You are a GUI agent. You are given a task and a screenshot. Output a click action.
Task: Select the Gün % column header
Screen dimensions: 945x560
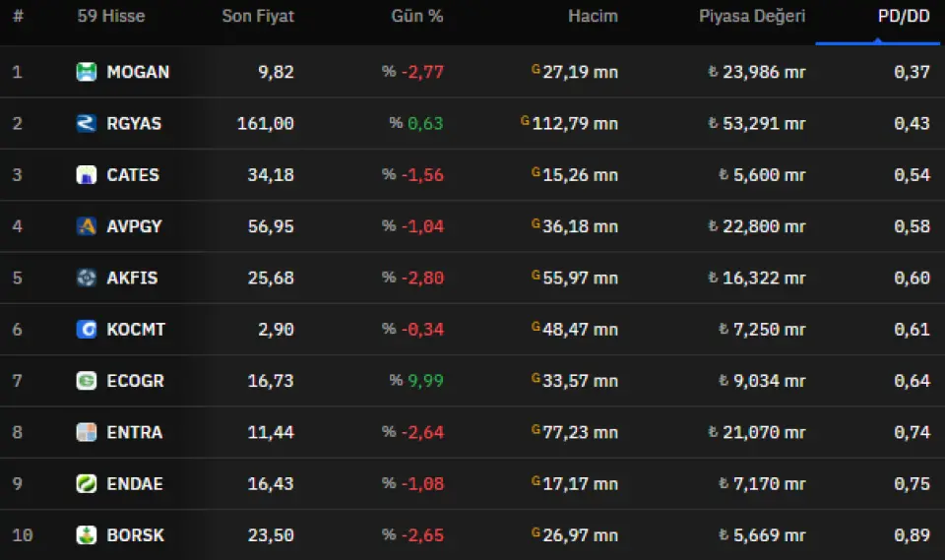point(417,17)
